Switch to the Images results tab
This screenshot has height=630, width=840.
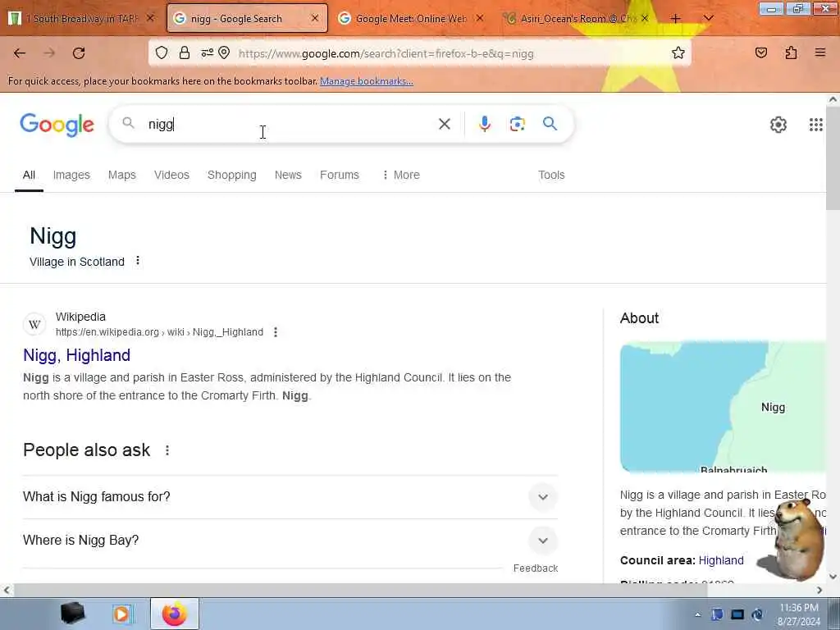(x=71, y=176)
